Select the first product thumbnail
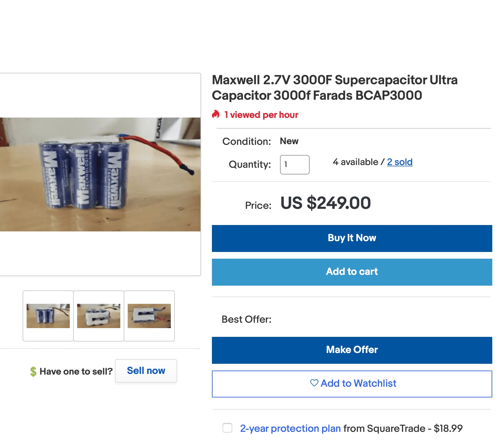 pos(48,316)
